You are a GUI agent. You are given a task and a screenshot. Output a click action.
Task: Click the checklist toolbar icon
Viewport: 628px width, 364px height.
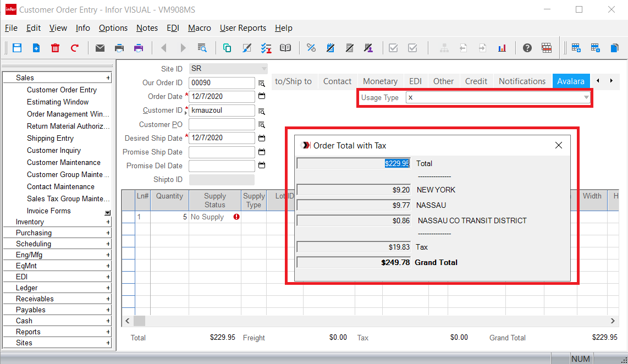pos(266,48)
